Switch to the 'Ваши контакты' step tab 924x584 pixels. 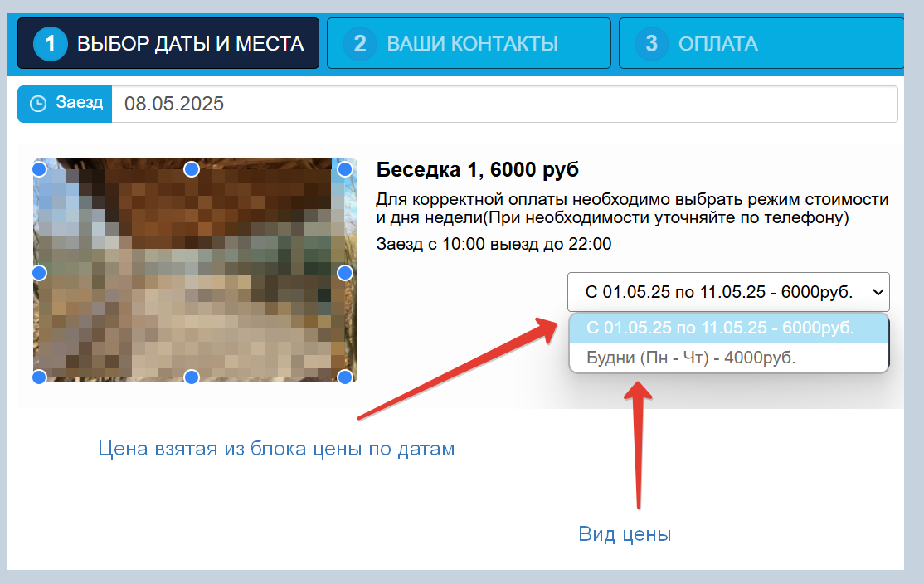(x=469, y=43)
